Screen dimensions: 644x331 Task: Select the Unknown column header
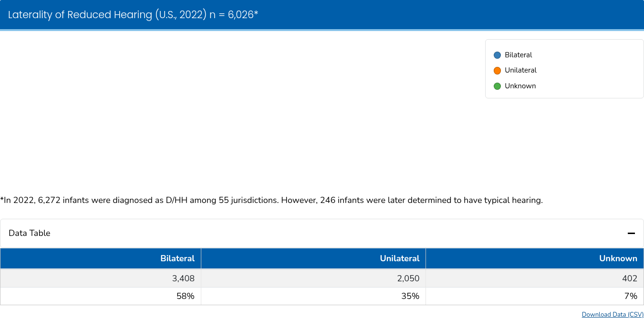(618, 258)
